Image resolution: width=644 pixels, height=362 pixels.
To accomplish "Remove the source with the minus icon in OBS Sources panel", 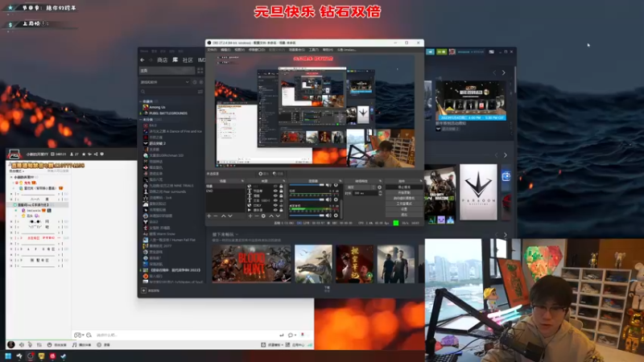I will (x=257, y=216).
